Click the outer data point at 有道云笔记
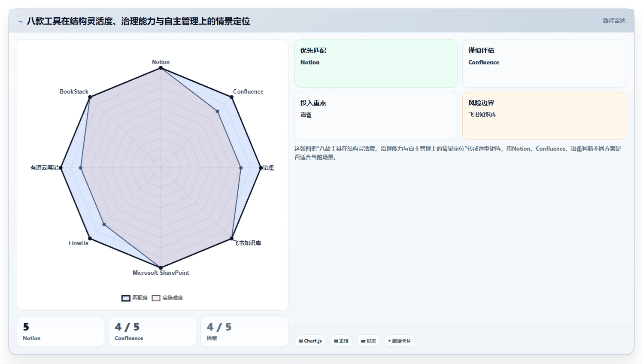This screenshot has height=364, width=643. (x=61, y=168)
